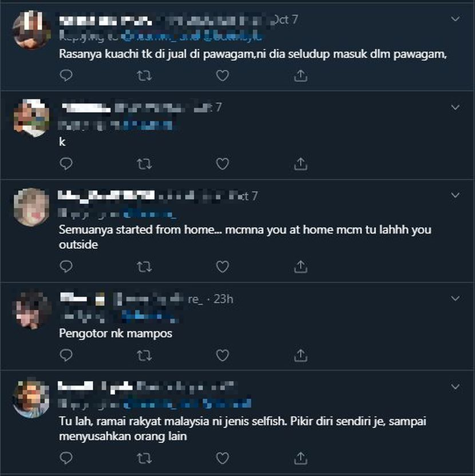Open chevron menu on the 'Semuanya started' tweet
475x476 pixels.
455,195
